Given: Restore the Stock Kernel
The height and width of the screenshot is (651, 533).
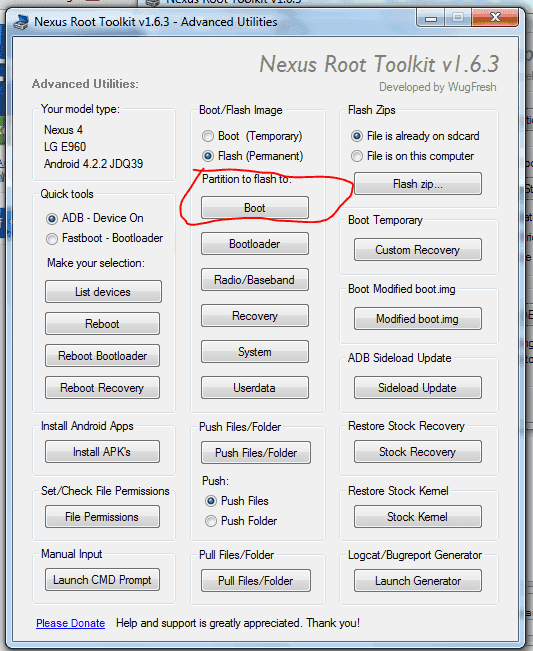Looking at the screenshot, I should coord(418,516).
